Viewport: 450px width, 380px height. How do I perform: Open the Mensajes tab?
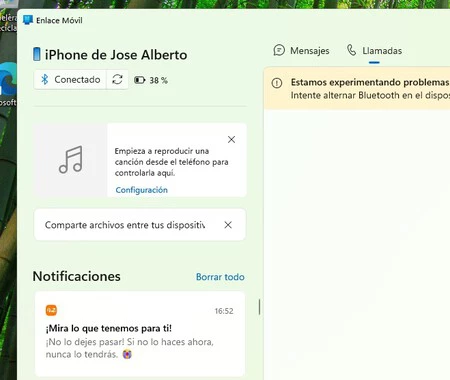tap(301, 51)
